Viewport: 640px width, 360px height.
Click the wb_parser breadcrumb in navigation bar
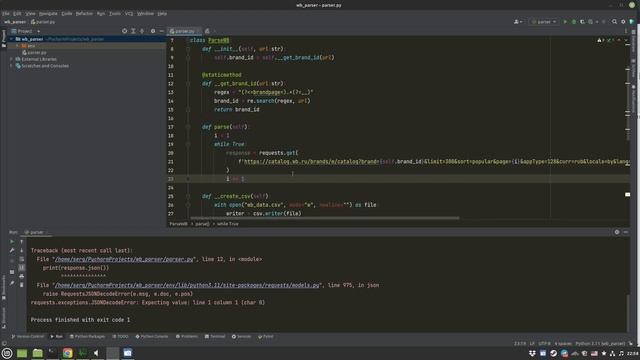(15, 22)
